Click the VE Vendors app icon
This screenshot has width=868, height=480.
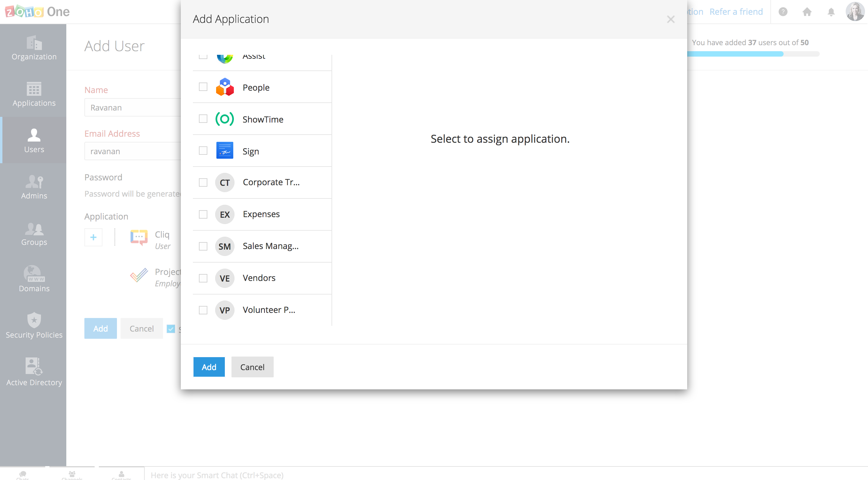point(225,278)
